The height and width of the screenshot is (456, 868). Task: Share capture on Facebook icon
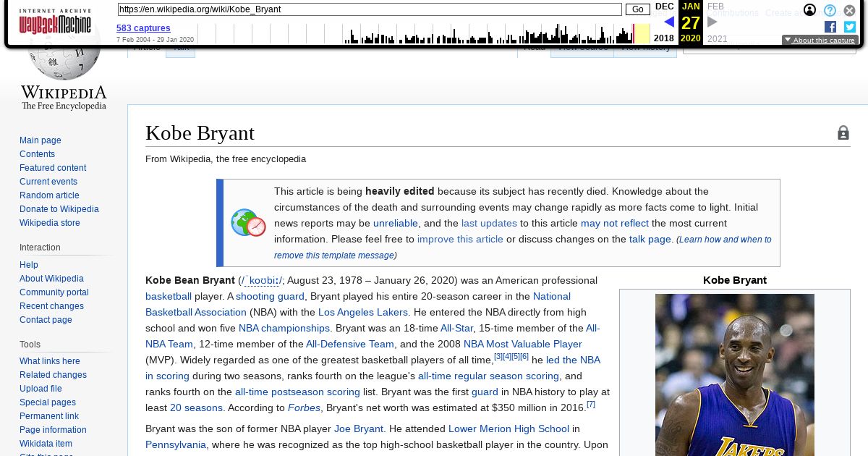[x=830, y=27]
